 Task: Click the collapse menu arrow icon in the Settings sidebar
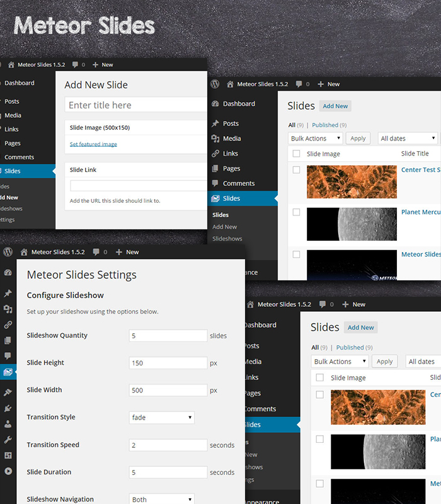point(8,471)
